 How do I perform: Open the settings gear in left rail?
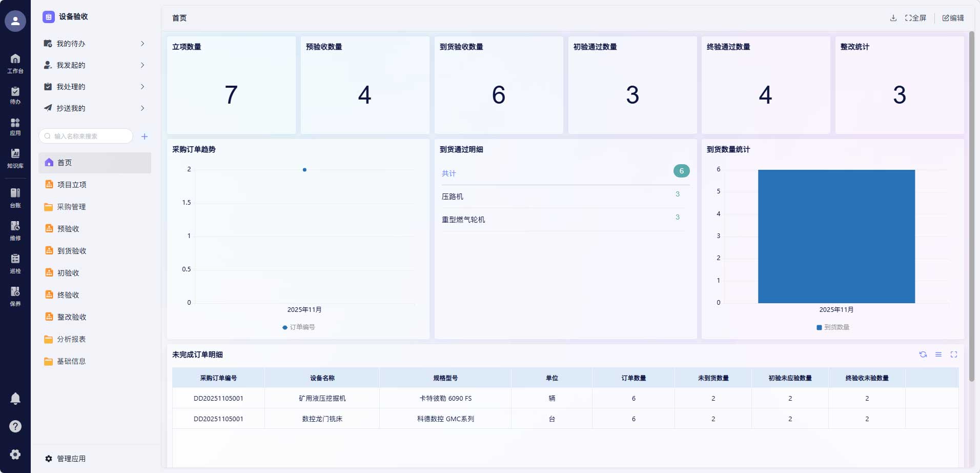click(15, 454)
